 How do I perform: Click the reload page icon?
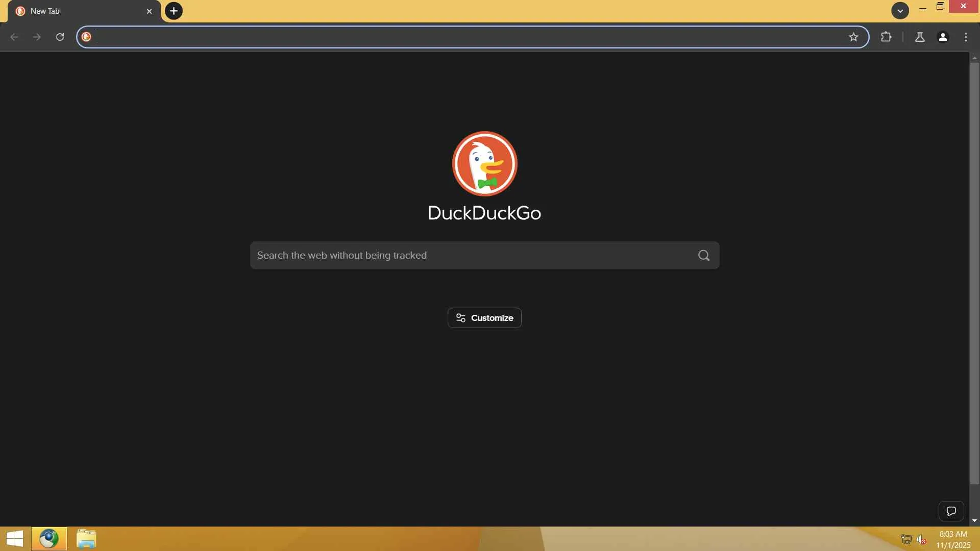click(x=60, y=37)
